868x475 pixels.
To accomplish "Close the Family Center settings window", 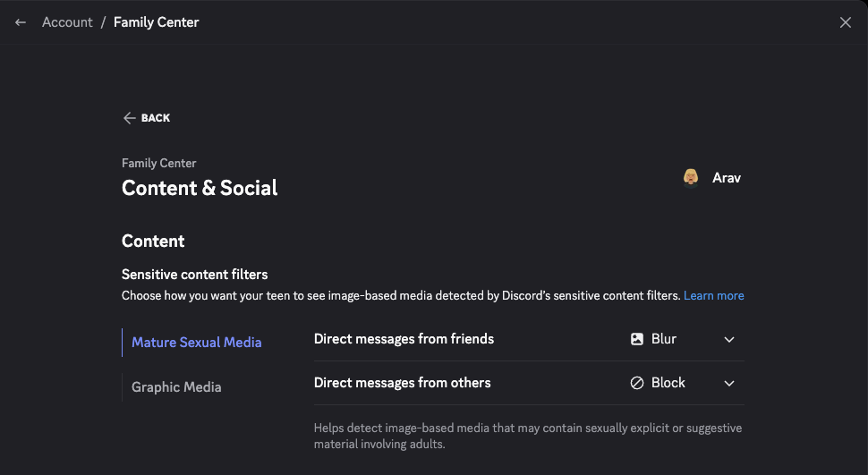I will 846,22.
